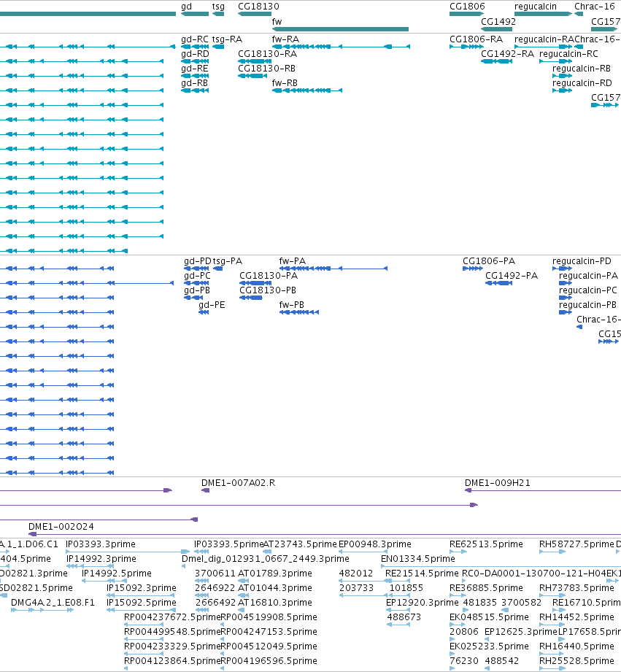
Task: Open protein CG1492-PA label
Action: (512, 276)
